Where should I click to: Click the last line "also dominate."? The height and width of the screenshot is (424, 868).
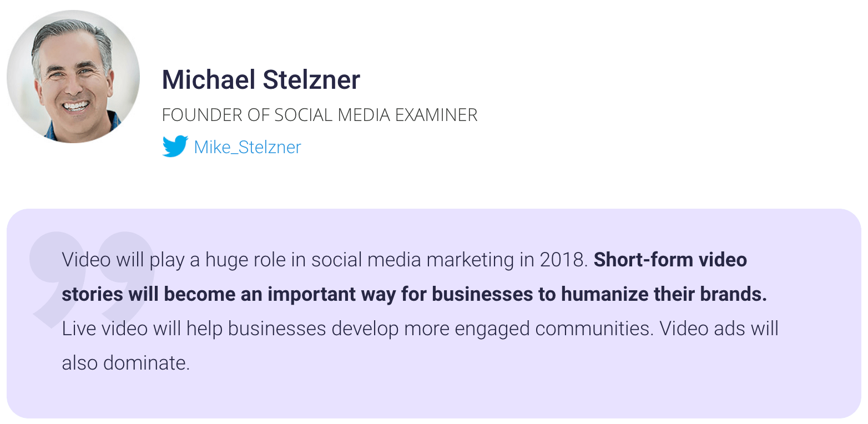tap(126, 364)
